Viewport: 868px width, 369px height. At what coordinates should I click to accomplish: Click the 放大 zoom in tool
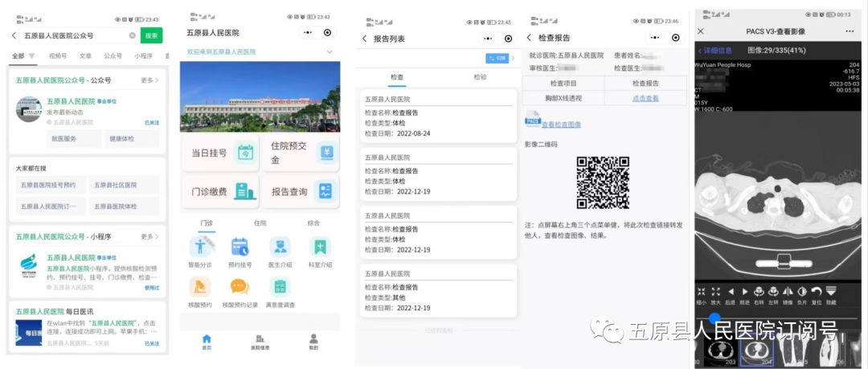point(716,296)
